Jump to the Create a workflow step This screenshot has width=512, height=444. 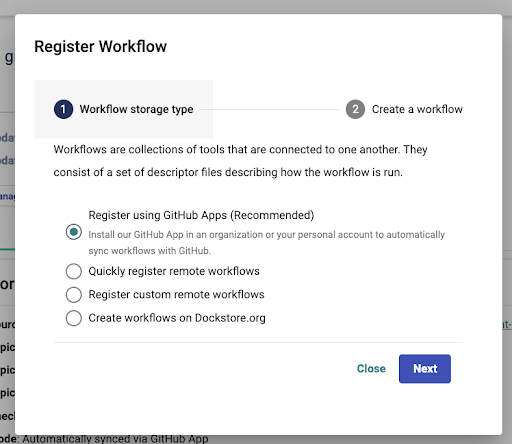(x=404, y=109)
